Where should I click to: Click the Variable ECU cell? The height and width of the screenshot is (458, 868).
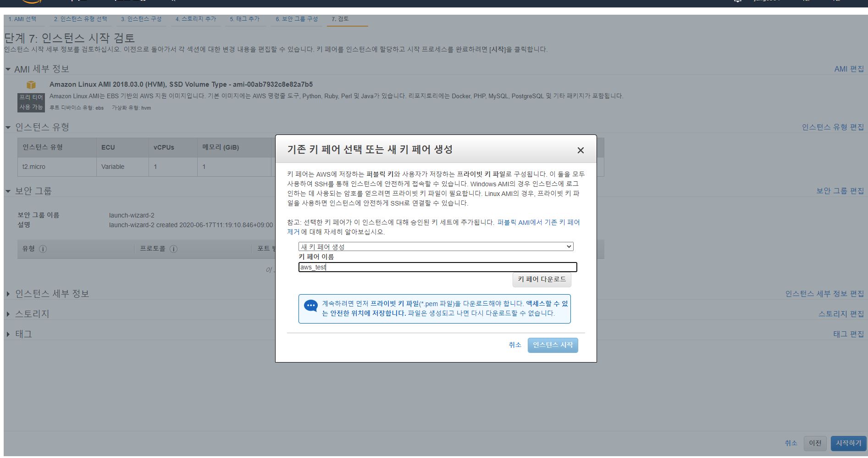(x=122, y=167)
